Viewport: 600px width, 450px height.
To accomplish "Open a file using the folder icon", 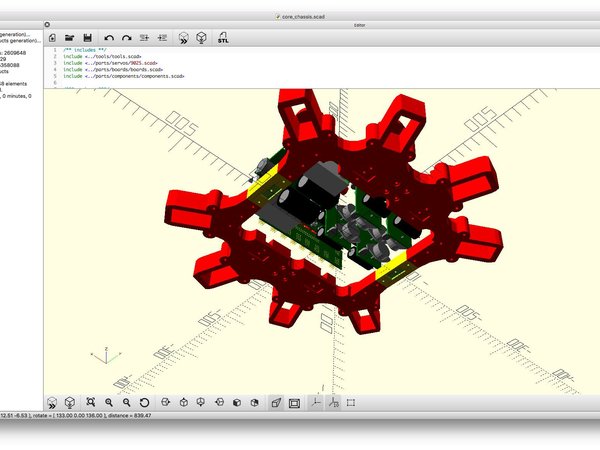I will [70, 37].
